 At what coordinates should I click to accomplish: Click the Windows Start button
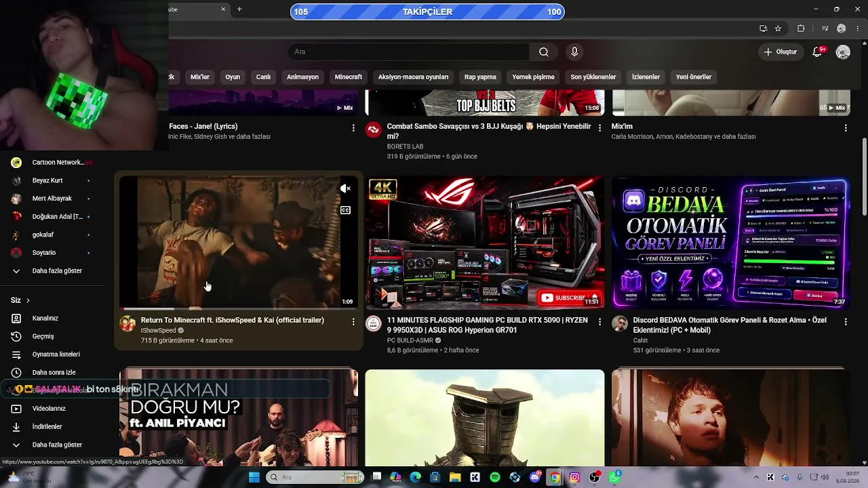click(254, 477)
